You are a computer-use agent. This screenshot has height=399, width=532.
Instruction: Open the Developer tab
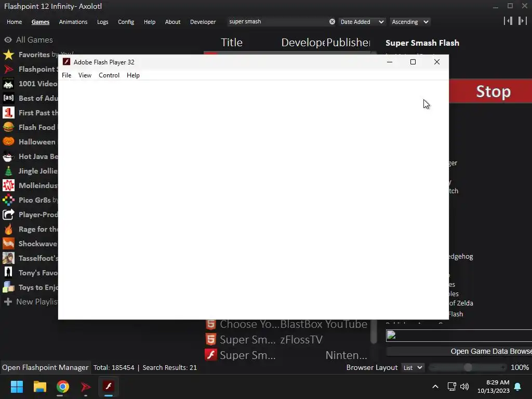point(203,22)
